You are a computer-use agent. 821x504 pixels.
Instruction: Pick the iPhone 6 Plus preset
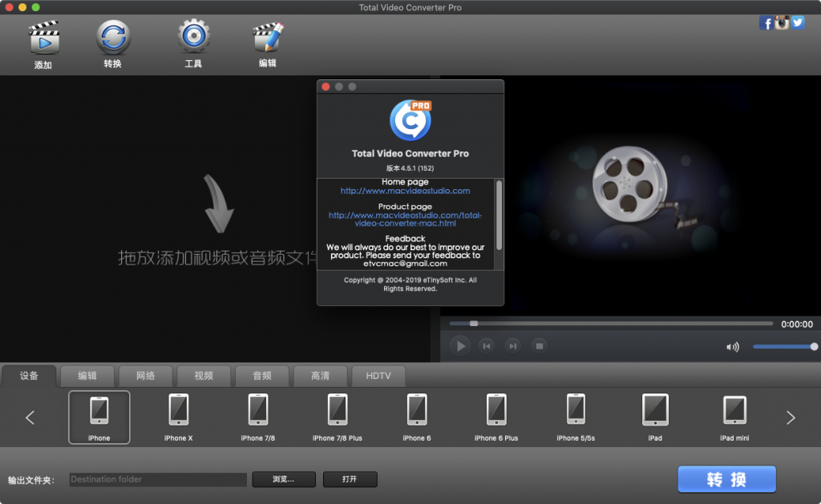click(496, 417)
